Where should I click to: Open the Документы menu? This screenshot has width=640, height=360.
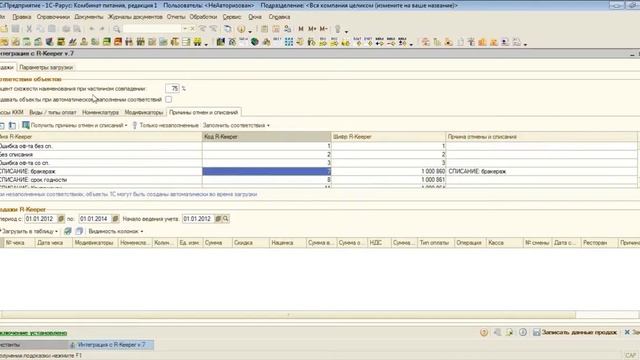(x=89, y=17)
